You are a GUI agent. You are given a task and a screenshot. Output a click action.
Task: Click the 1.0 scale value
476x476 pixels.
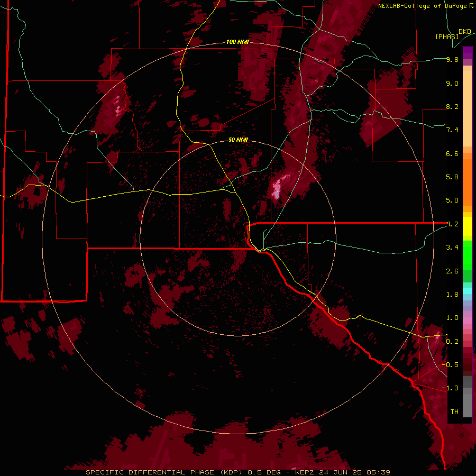coord(452,318)
